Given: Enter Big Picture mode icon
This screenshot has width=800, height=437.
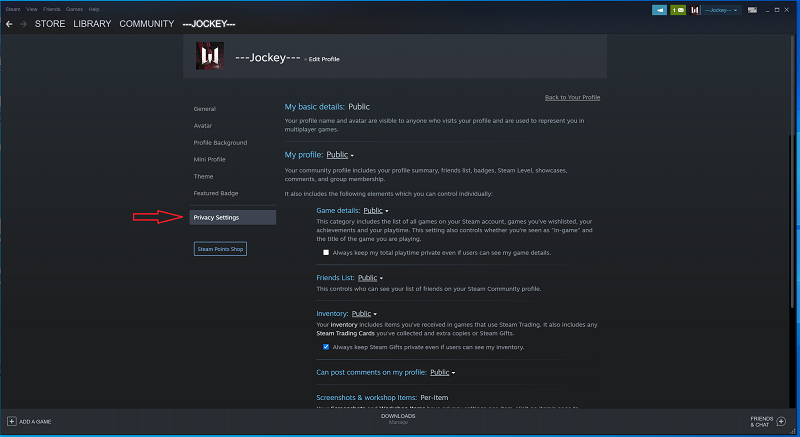Looking at the screenshot, I should 752,10.
